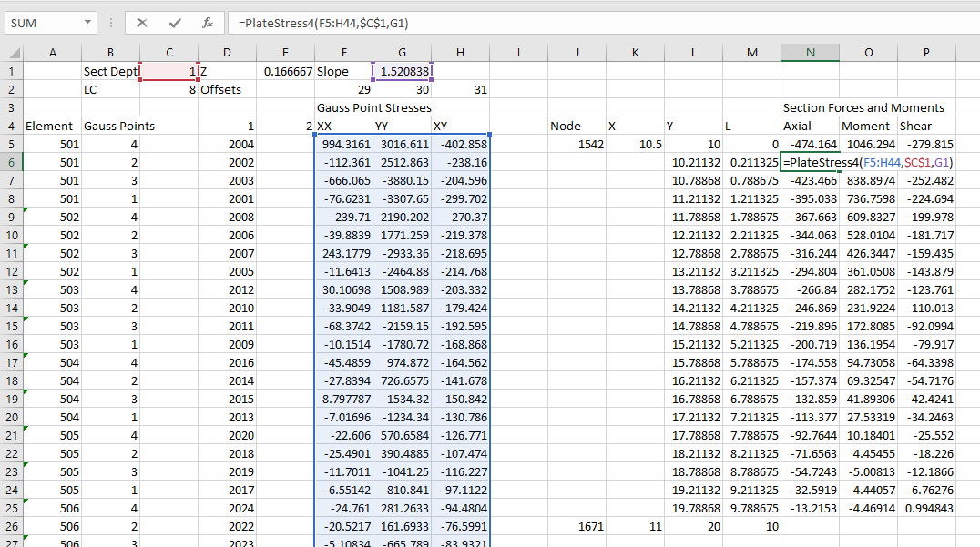Click the pink highlighted Sect Depth value cell C1
This screenshot has height=547, width=980.
[x=168, y=71]
